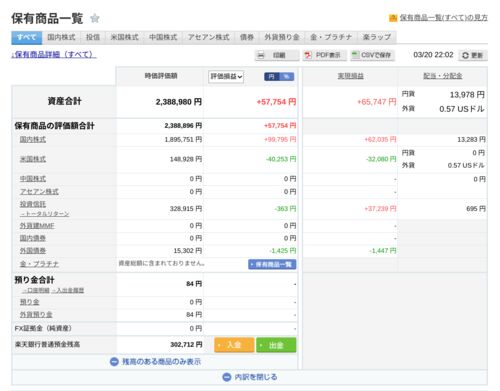Click minus icon beside 残高のある商品のみ表示
This screenshot has width=500, height=391.
(x=114, y=362)
